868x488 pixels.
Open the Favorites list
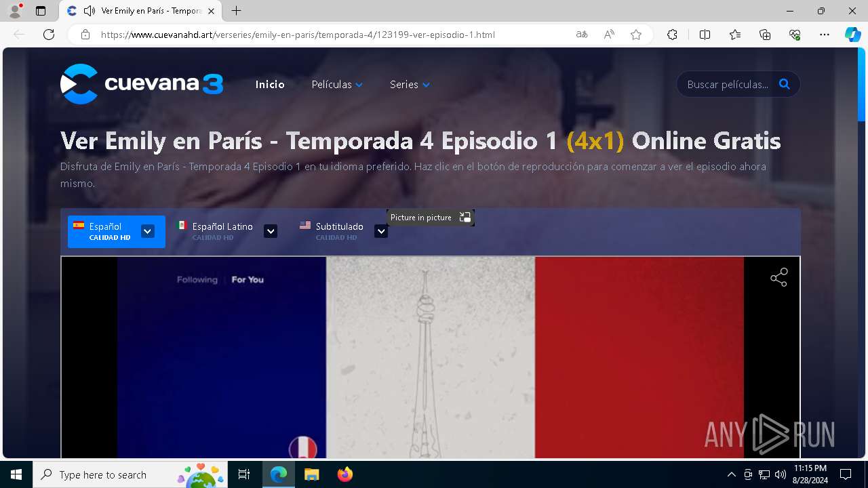coord(735,35)
